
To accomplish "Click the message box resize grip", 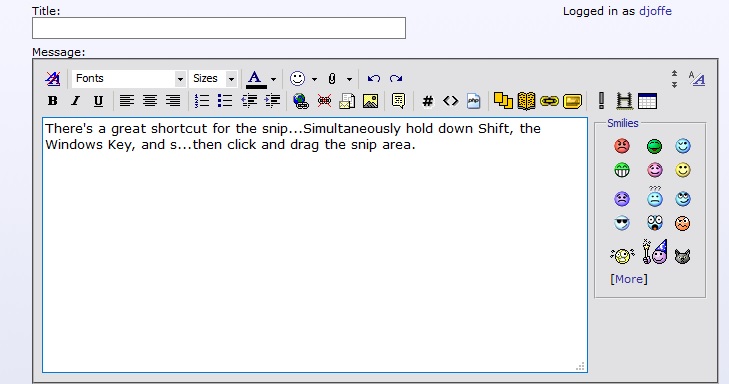I will tap(580, 366).
